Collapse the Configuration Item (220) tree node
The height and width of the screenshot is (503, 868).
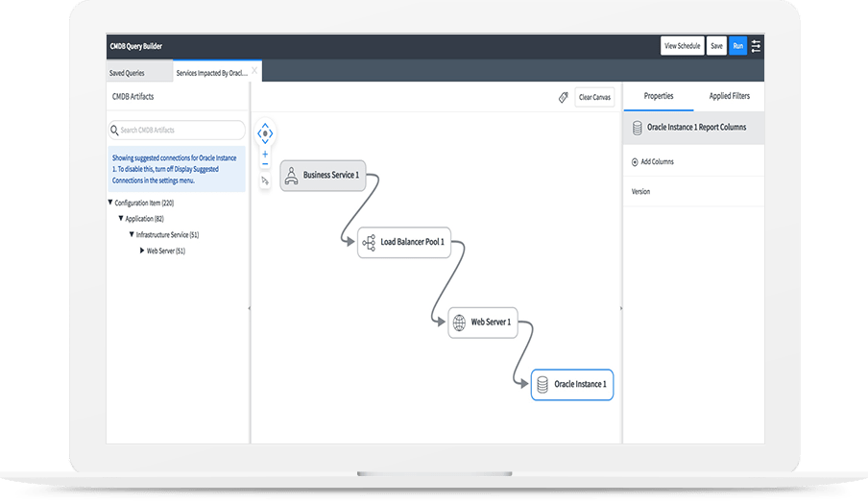tap(110, 203)
